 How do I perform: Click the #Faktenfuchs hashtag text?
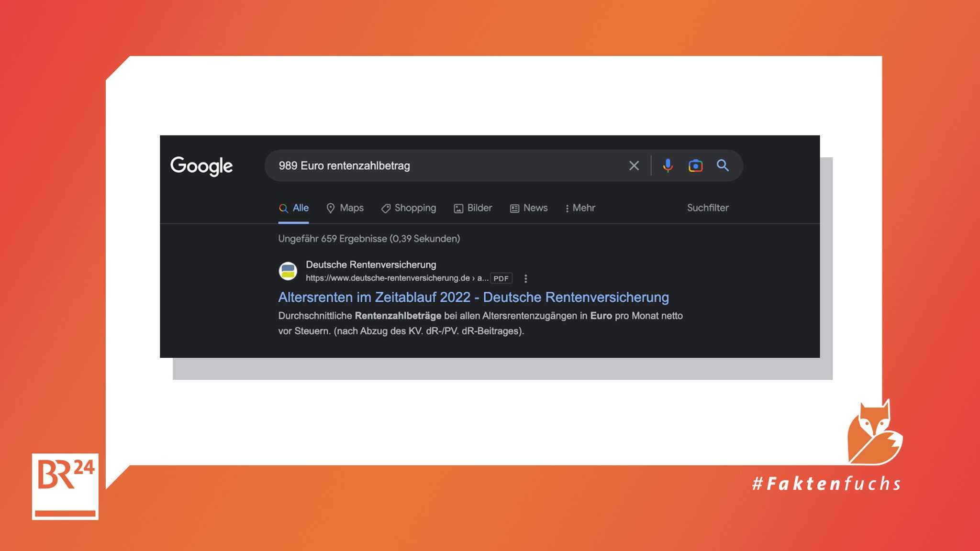[x=826, y=484]
